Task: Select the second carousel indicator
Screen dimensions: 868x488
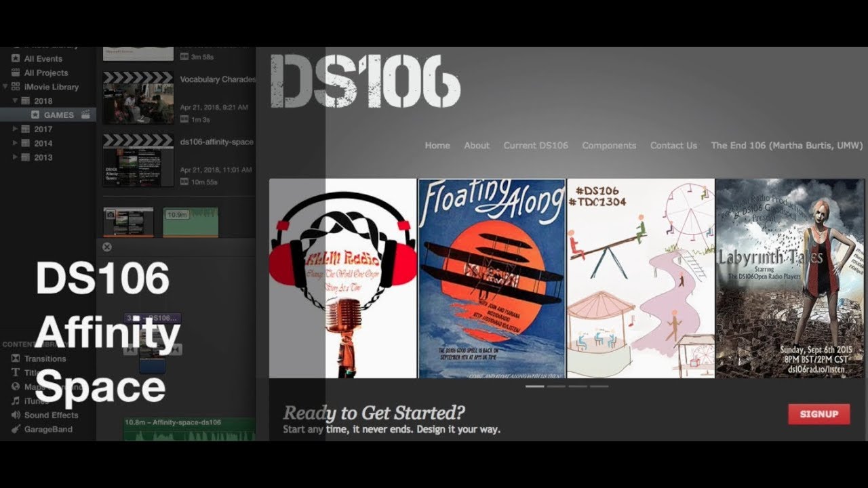Action: point(556,386)
